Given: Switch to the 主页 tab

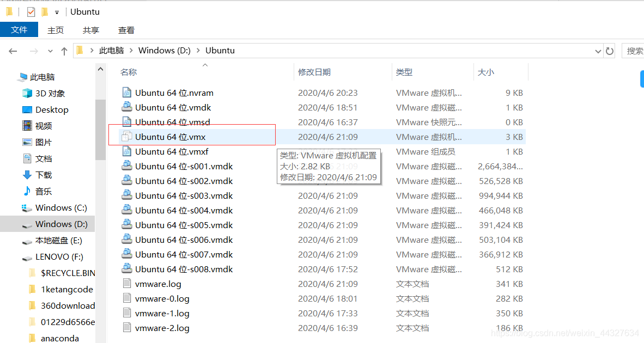Looking at the screenshot, I should click(56, 30).
